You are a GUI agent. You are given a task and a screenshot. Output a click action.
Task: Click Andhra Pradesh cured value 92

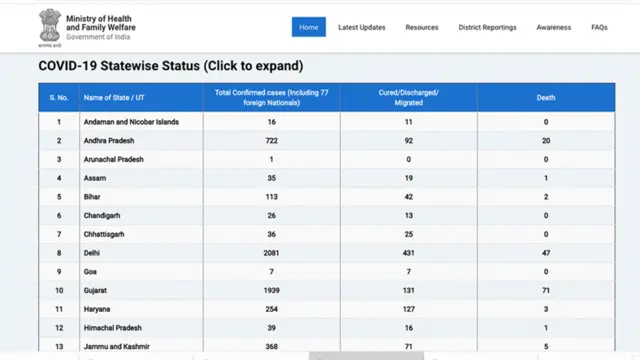(409, 140)
